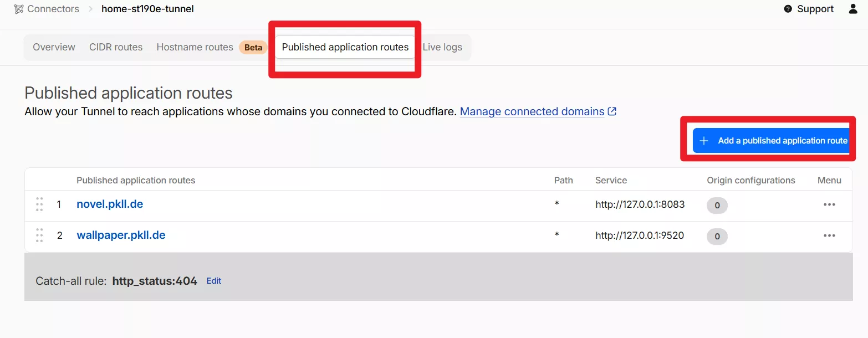This screenshot has width=868, height=338.
Task: Click the Beta badge
Action: point(253,47)
